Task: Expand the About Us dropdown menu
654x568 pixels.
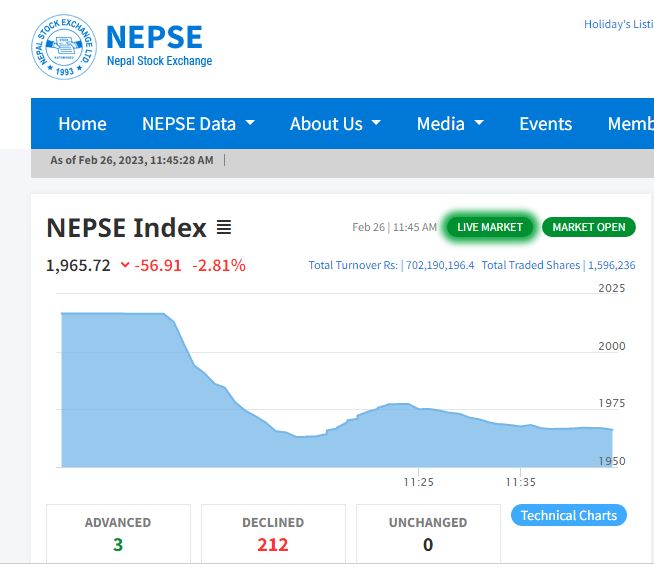Action: (335, 124)
